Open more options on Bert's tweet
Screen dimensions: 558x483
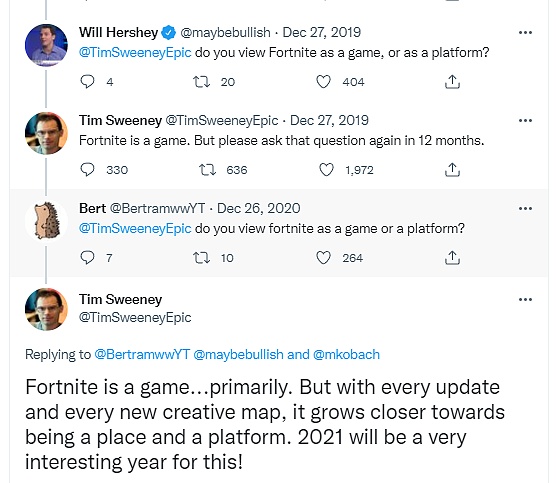525,209
